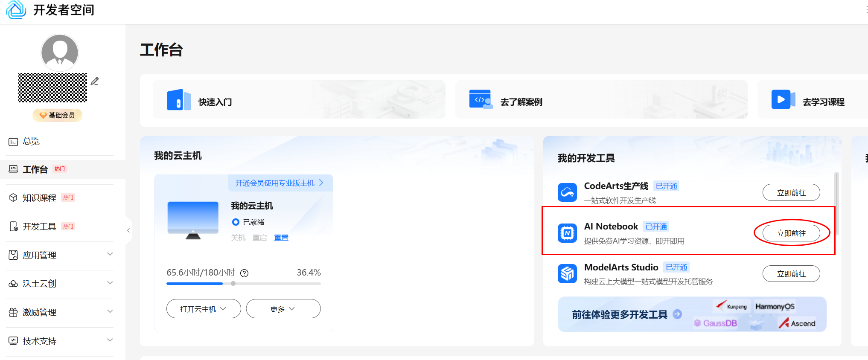Click the 热门 tag beside 知识课程
The height and width of the screenshot is (360, 868).
point(68,197)
